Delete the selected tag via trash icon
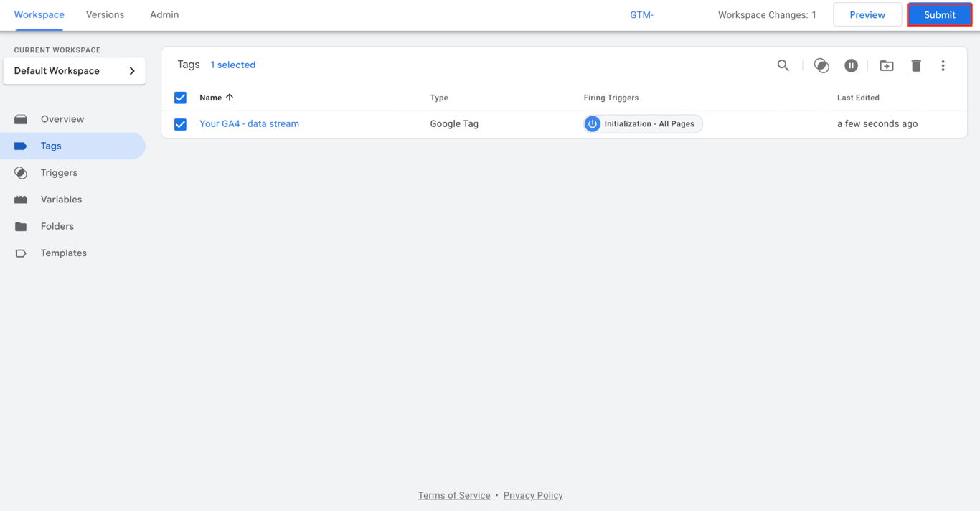 click(916, 65)
